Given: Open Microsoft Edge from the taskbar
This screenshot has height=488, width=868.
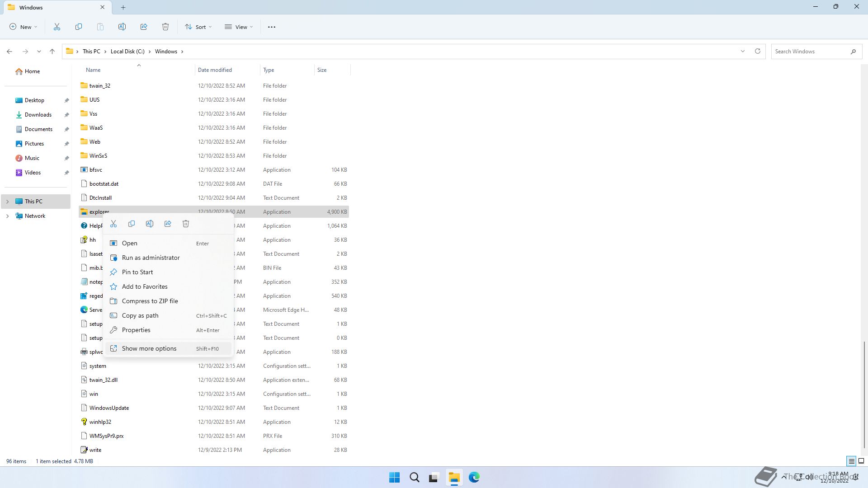Looking at the screenshot, I should click(474, 477).
